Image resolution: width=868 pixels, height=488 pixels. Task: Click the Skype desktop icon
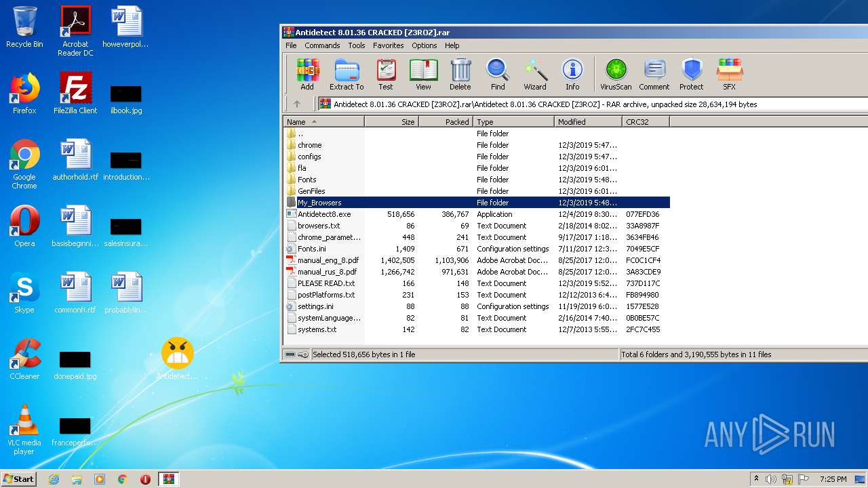pos(24,293)
